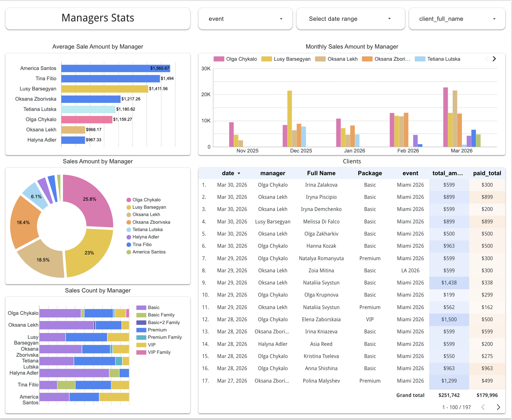This screenshot has width=512, height=420.
Task: Click the pink swatch beside Olga Chykalo in donut legend
Action: click(128, 199)
